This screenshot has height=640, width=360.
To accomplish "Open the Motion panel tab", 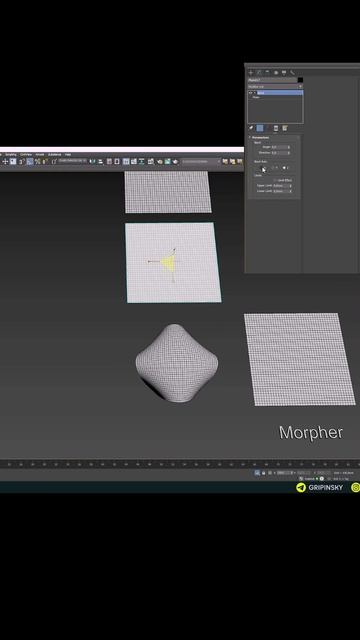I will pos(276,73).
